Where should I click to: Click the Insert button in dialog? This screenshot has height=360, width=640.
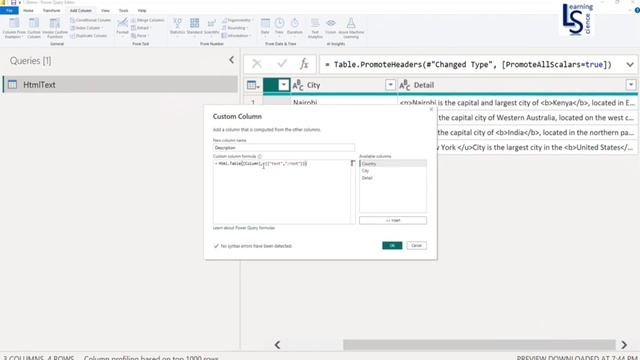[393, 220]
